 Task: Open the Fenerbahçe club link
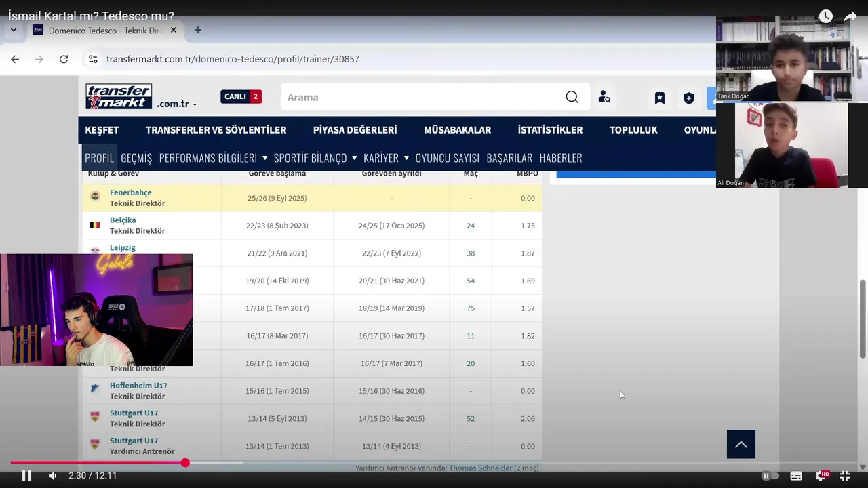[130, 192]
